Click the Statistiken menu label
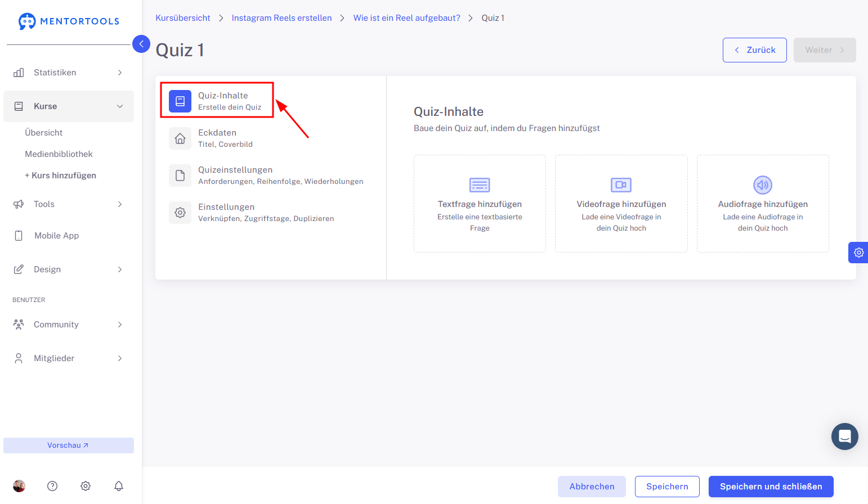This screenshot has width=868, height=504. coord(55,73)
